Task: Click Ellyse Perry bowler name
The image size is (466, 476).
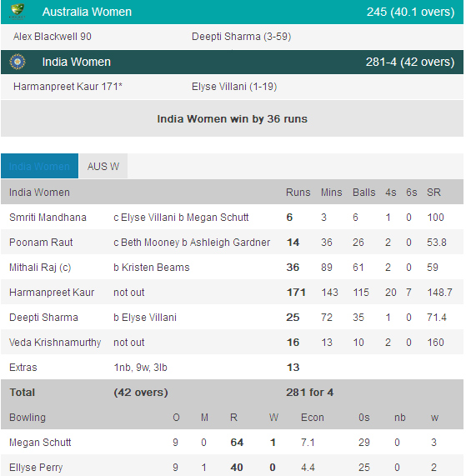Action: pyautogui.click(x=36, y=468)
